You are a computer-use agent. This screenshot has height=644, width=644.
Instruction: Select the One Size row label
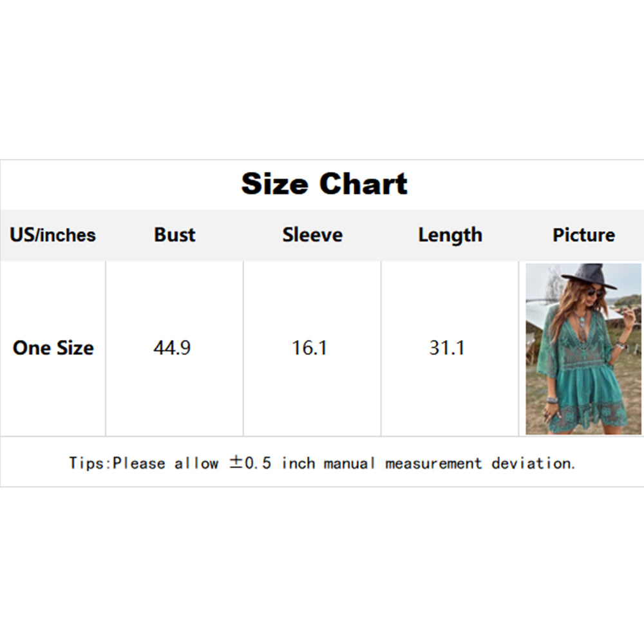tap(53, 348)
